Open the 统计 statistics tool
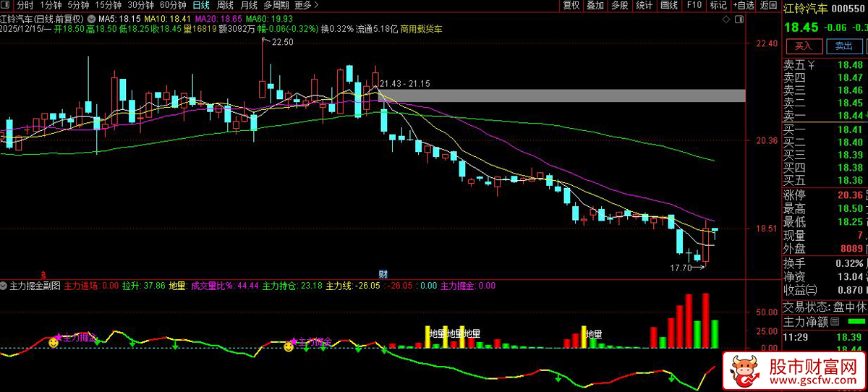868x392 pixels. click(x=644, y=5)
